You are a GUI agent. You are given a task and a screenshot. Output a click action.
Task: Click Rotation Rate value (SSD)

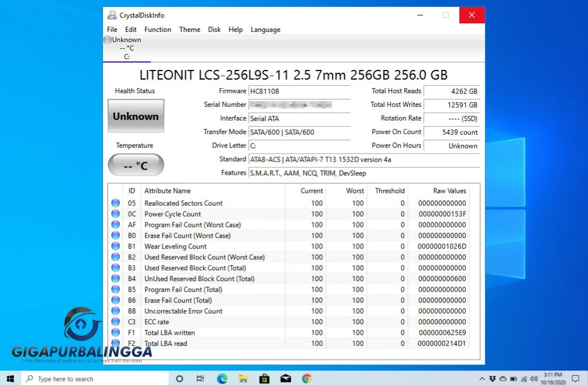coord(451,118)
